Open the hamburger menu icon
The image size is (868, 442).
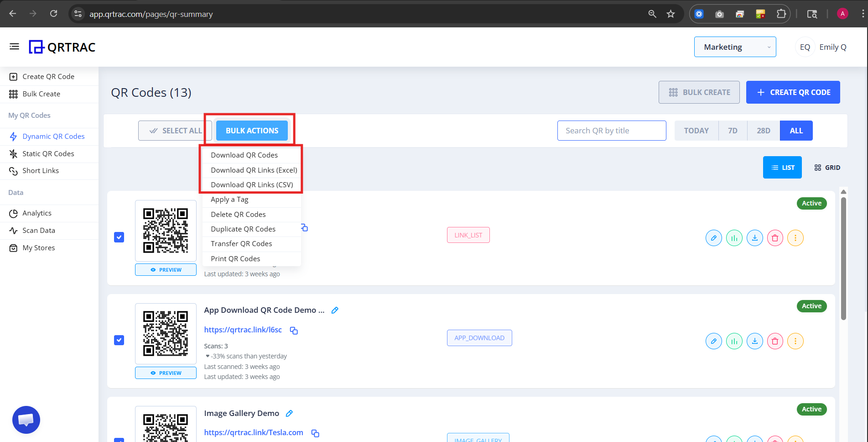coord(14,46)
